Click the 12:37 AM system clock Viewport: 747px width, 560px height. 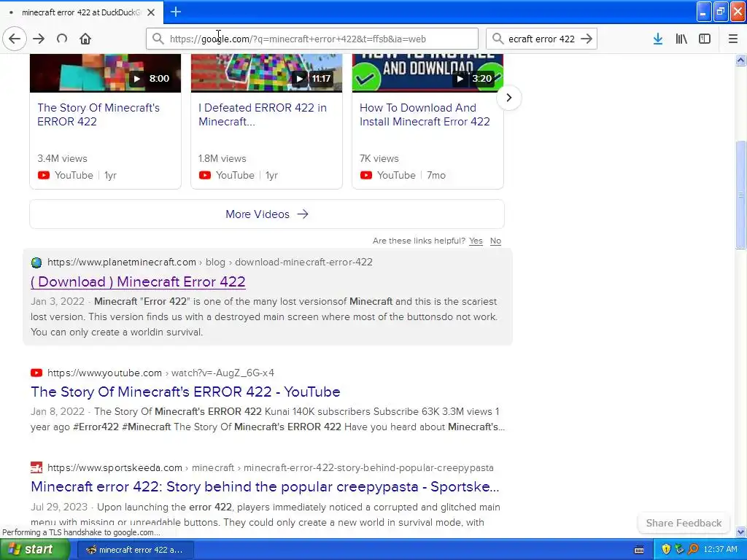(x=720, y=550)
